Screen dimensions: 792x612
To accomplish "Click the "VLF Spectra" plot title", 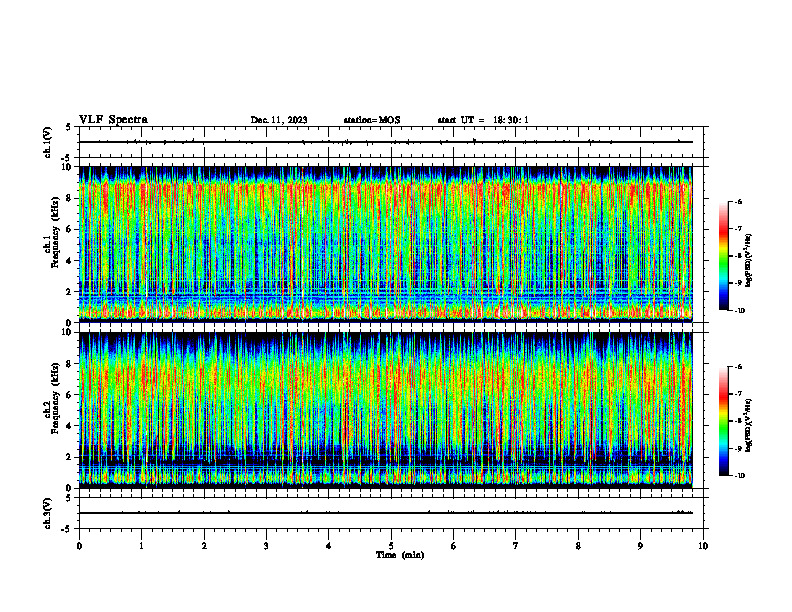I will pyautogui.click(x=113, y=120).
